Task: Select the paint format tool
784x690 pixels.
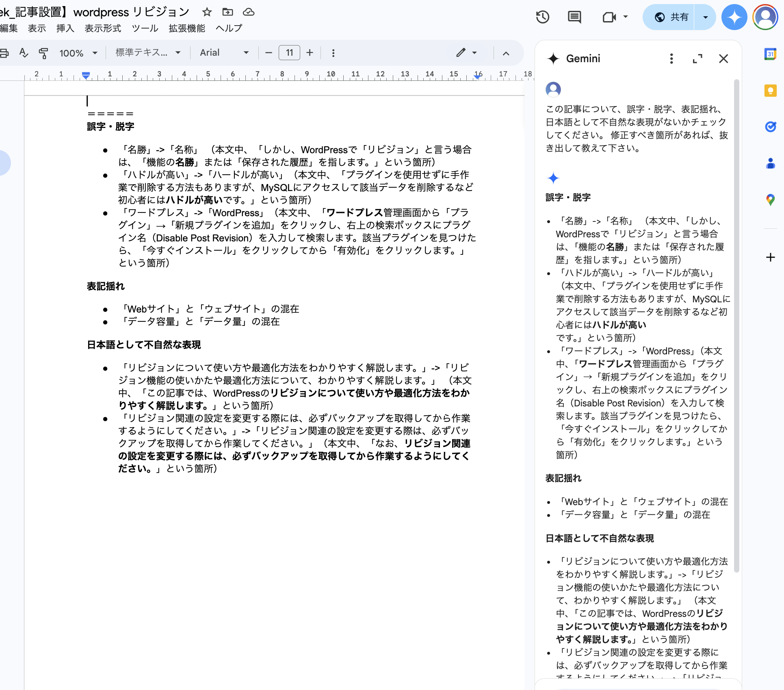Action: pos(43,53)
